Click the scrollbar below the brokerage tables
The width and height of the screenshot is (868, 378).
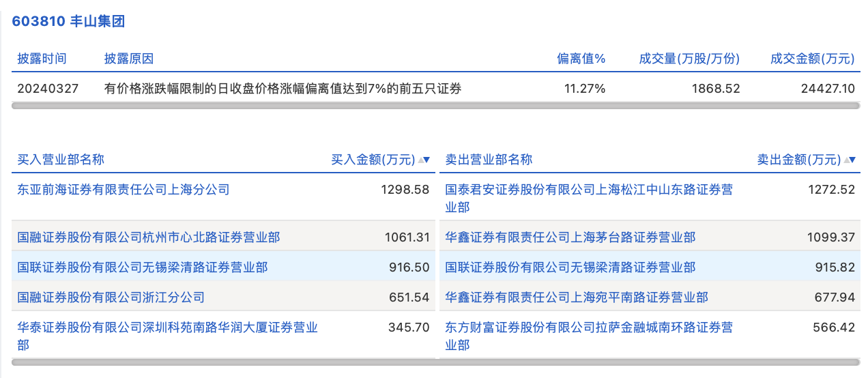tap(435, 362)
